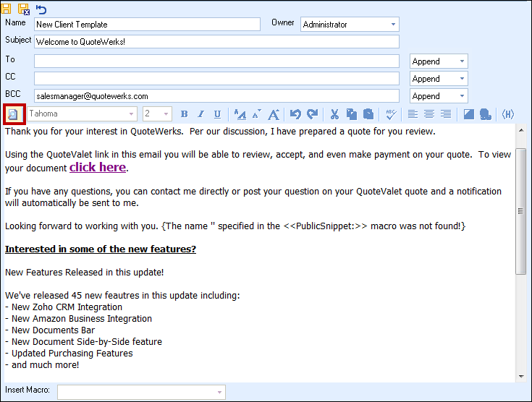This screenshot has width=532, height=402.
Task: Open the Insert Macro dropdown
Action: click(x=219, y=392)
